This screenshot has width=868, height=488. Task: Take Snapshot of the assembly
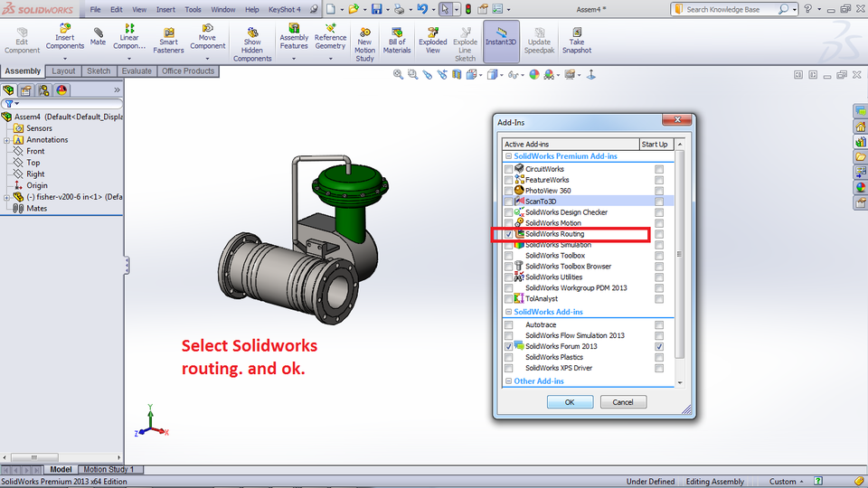click(577, 41)
